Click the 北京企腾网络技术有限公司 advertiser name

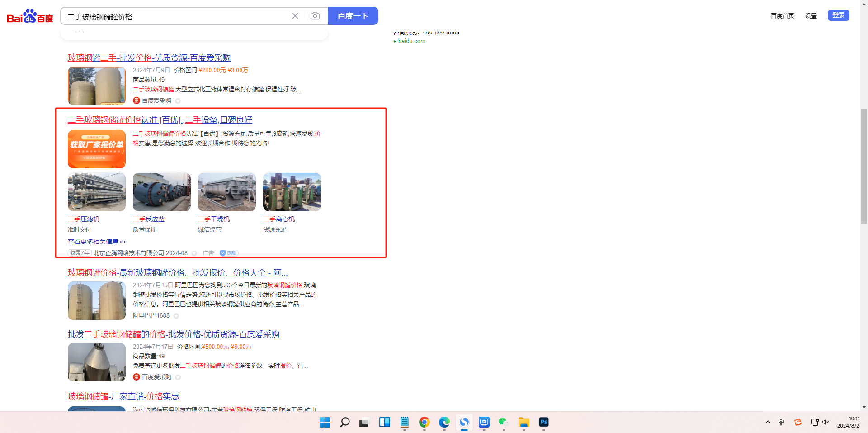tap(129, 253)
